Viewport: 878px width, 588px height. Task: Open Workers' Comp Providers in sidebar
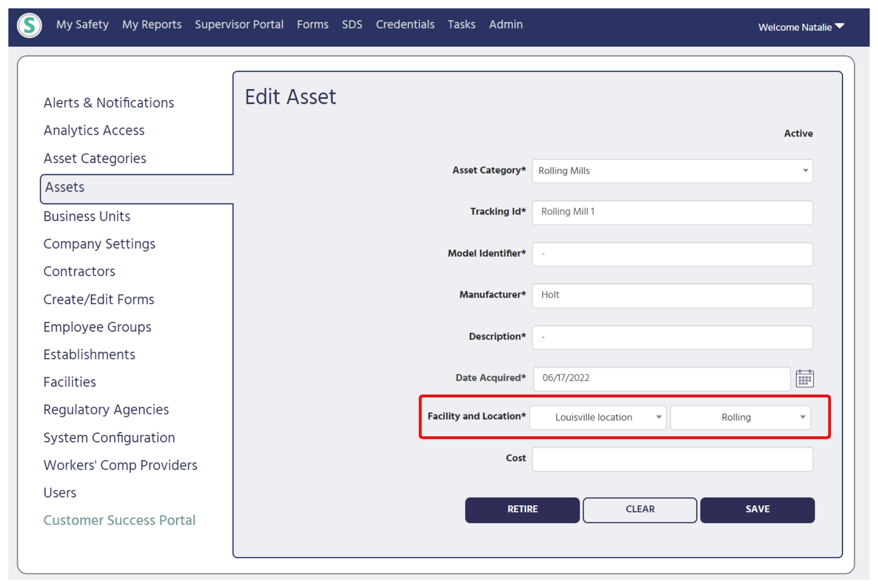pyautogui.click(x=120, y=465)
